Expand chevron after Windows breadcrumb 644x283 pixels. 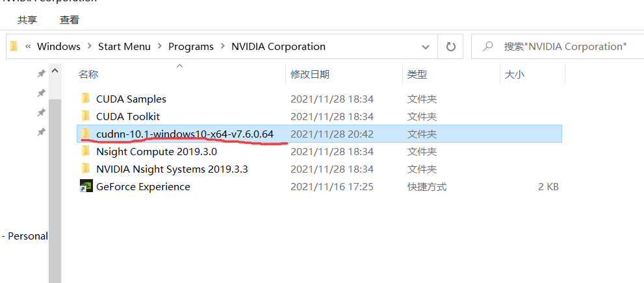click(x=90, y=46)
